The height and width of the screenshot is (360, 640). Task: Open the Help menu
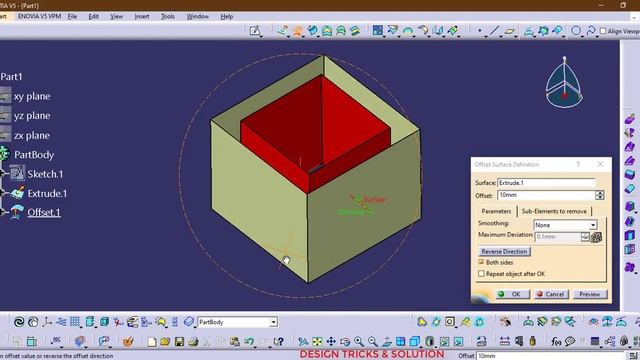click(227, 16)
